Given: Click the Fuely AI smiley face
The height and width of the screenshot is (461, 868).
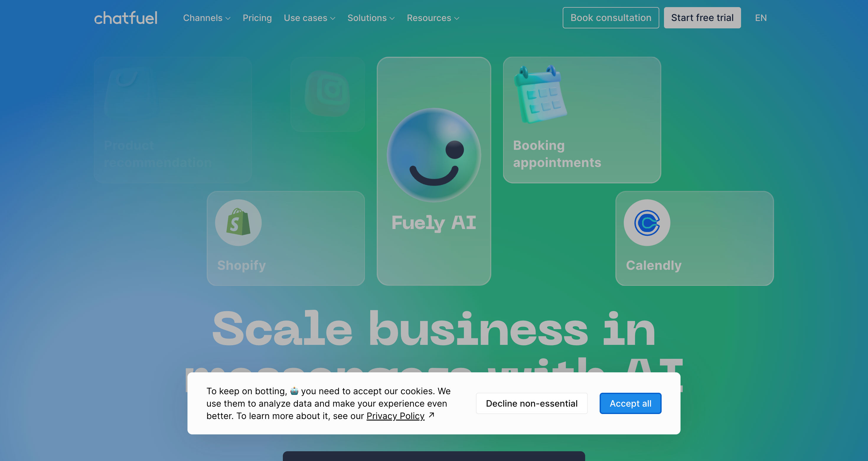Looking at the screenshot, I should click(434, 155).
